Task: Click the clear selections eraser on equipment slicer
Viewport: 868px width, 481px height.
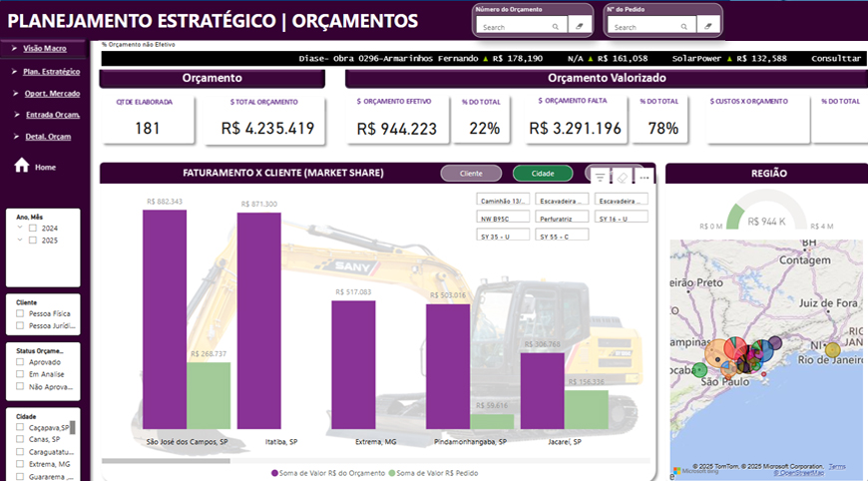Action: 622,177
